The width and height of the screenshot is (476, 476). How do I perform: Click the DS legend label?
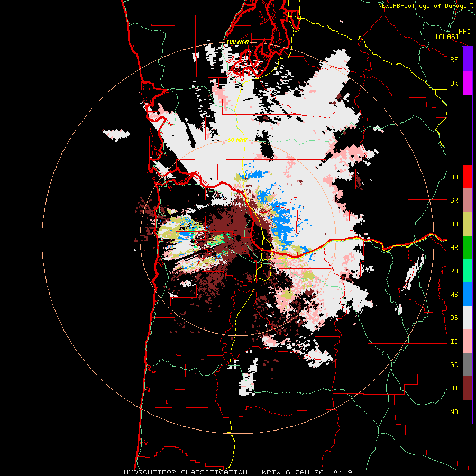[x=454, y=318]
